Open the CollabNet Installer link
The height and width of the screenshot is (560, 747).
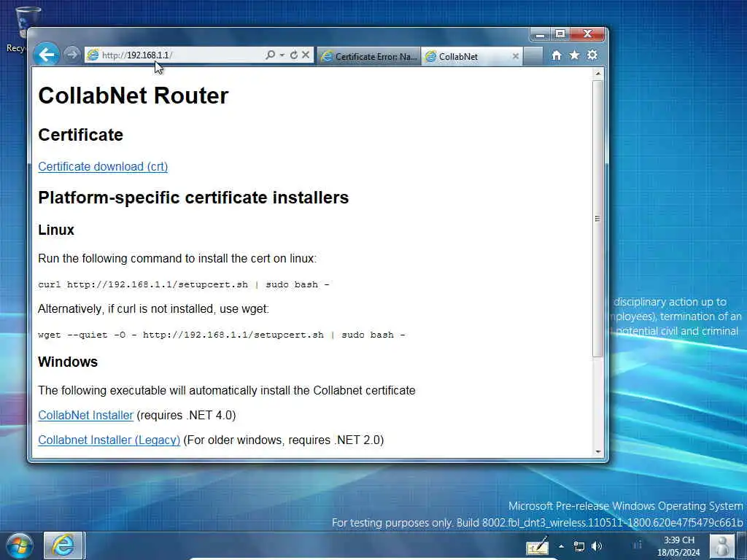[86, 415]
